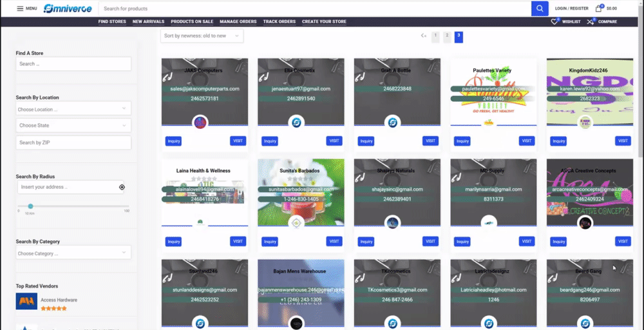
Task: Open CREATE YOUR STORE nav item
Action: click(x=324, y=22)
